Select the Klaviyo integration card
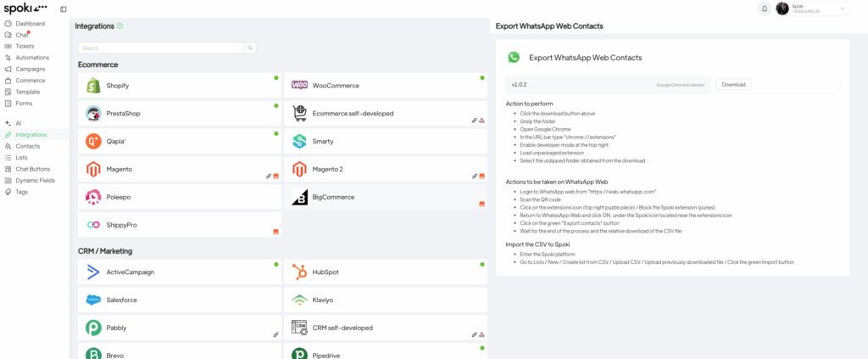 (385, 300)
